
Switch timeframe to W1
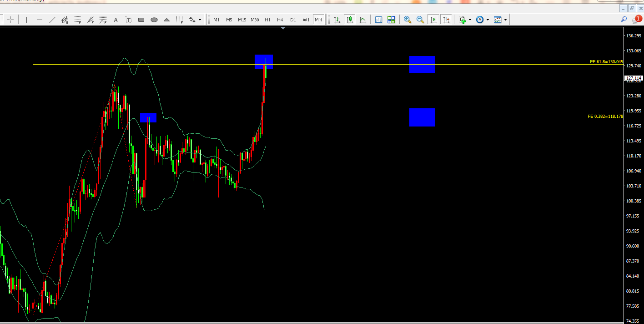coord(306,20)
